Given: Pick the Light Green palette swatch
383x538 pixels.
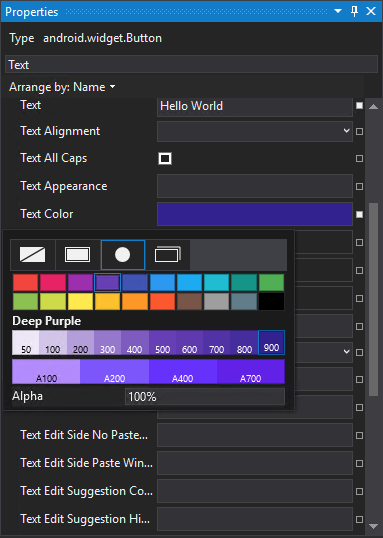Looking at the screenshot, I should point(25,301).
